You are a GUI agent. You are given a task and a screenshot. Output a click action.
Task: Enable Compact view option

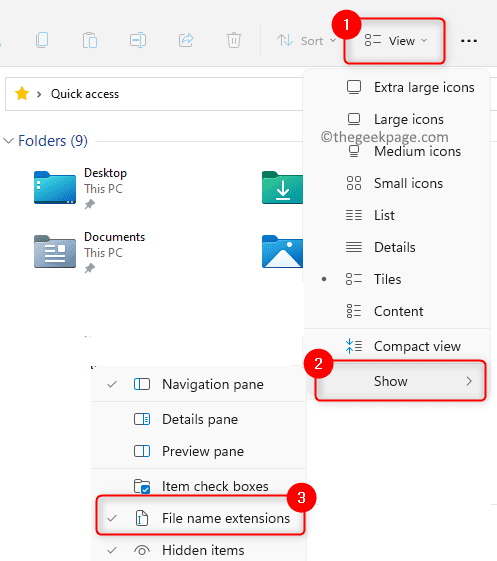(397, 346)
